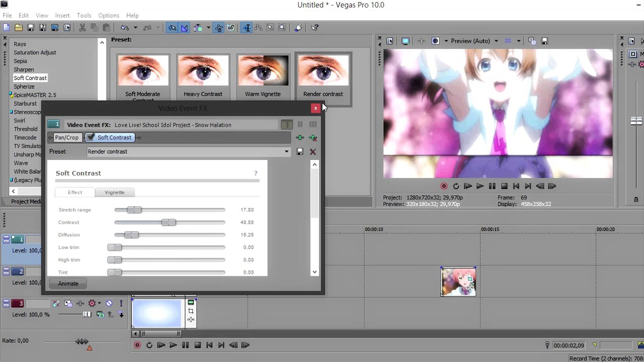
Task: Click the Animate button
Action: click(68, 284)
